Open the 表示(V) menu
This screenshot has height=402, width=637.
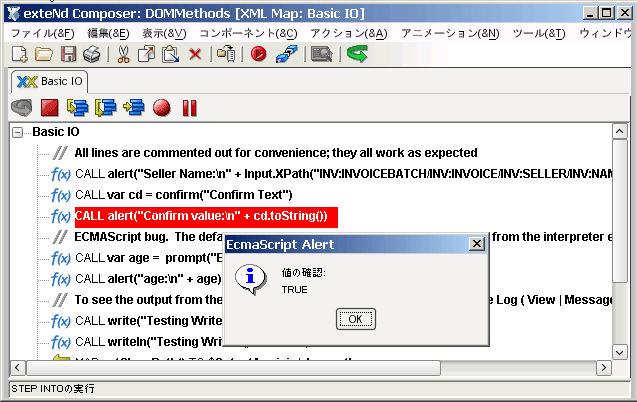[164, 33]
